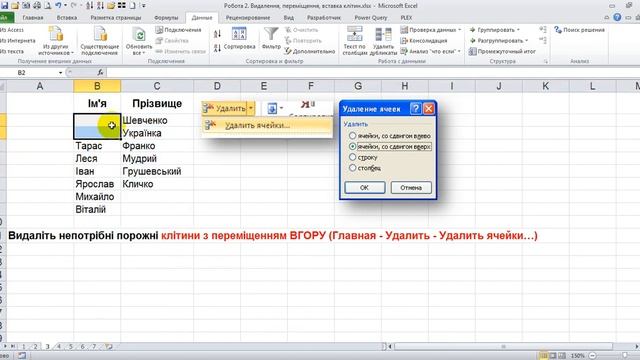Click Solver (Поиск решения)

[x=579, y=30]
